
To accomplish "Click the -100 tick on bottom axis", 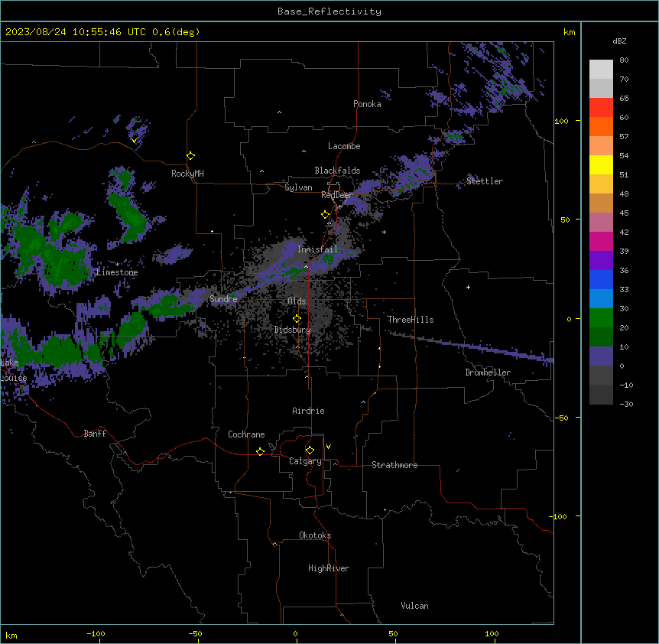I will coord(96,633).
